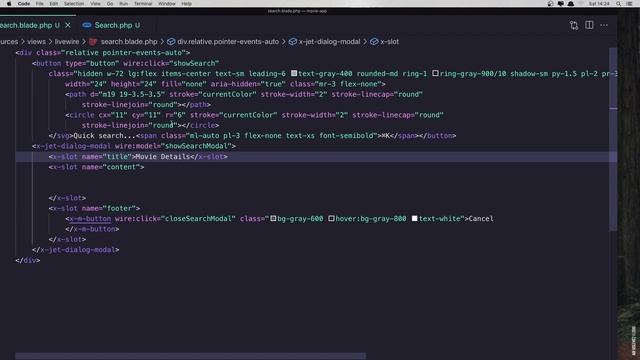Click the vertical editor scrollbar

click(x=613, y=139)
